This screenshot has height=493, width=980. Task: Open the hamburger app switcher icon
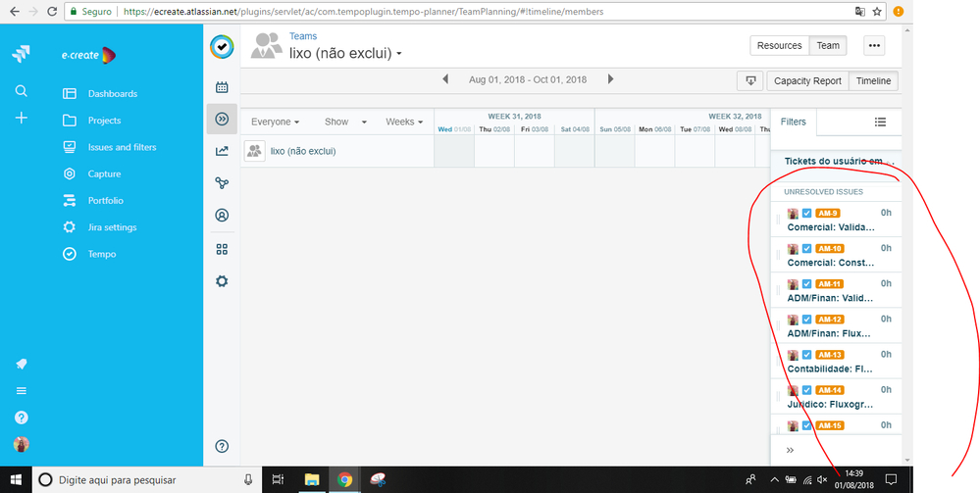22,391
